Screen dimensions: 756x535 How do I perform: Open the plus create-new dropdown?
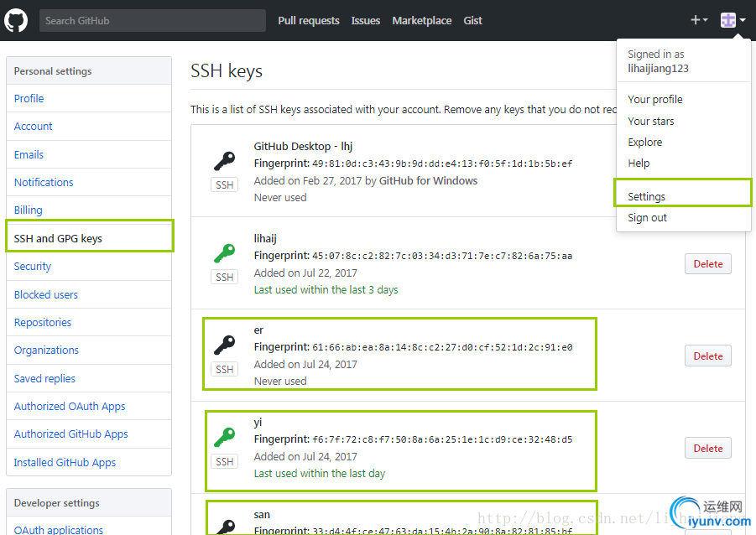699,20
